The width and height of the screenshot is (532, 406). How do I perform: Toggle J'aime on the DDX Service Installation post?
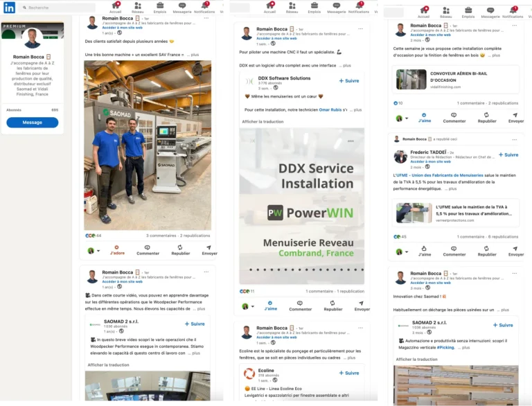pos(271,305)
